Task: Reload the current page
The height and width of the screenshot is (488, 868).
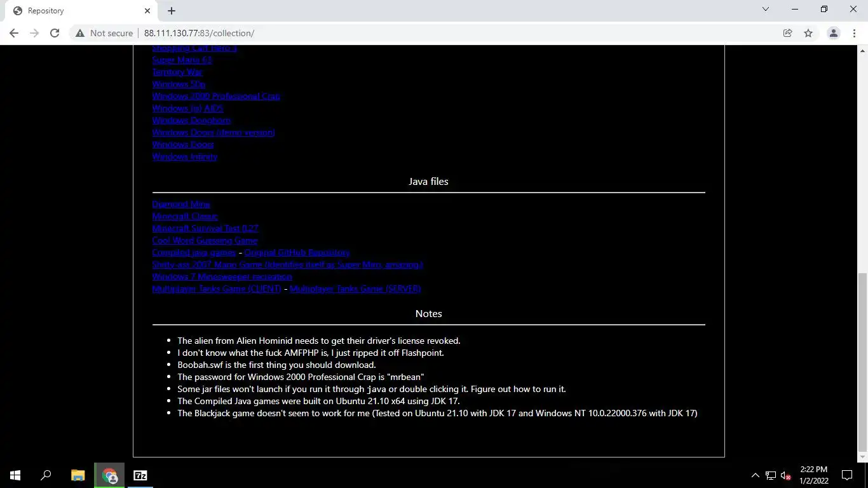Action: tap(55, 33)
